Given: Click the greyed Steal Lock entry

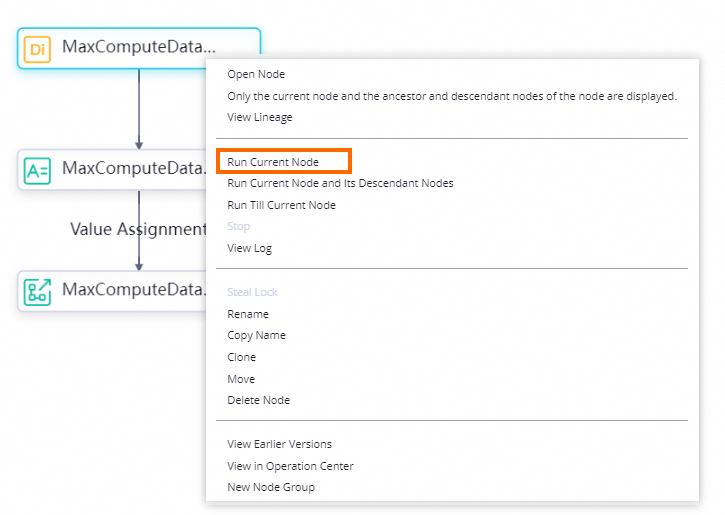Looking at the screenshot, I should [x=252, y=292].
